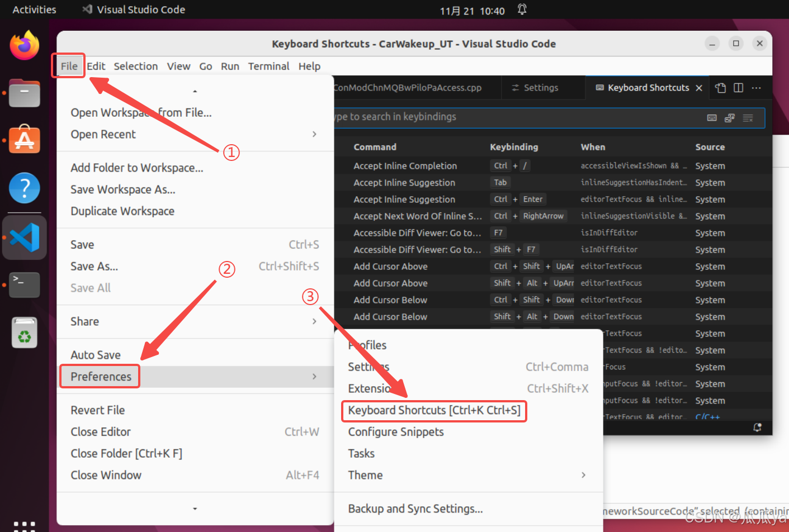This screenshot has width=789, height=532.
Task: Click Backup and Sync Settings
Action: point(469,509)
